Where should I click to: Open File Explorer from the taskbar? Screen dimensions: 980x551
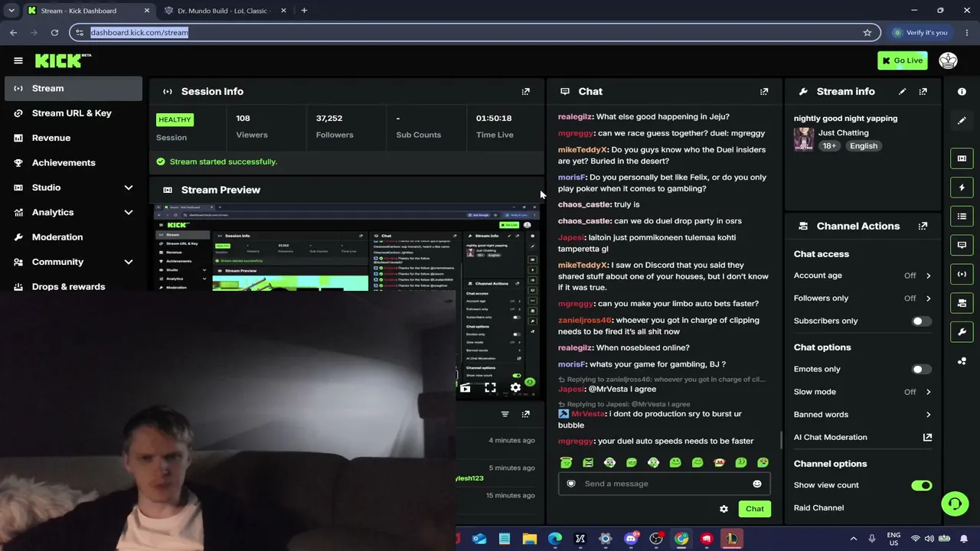click(x=530, y=539)
